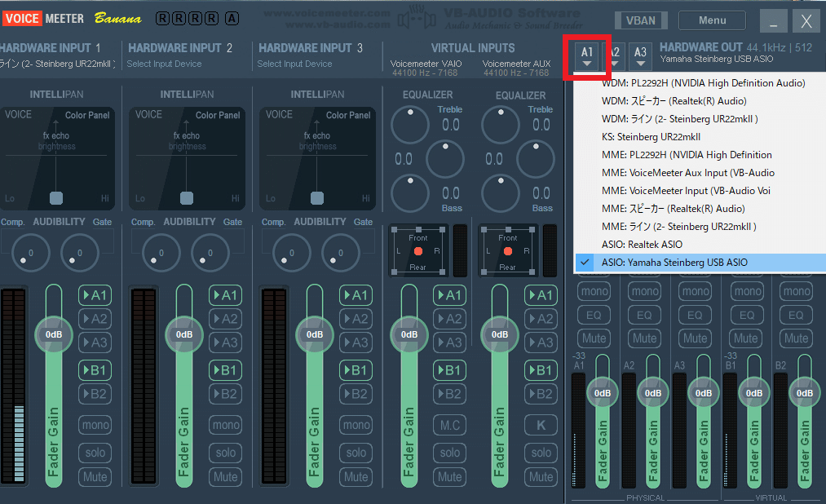Image resolution: width=826 pixels, height=504 pixels.
Task: Click the Comp. knob on Hardware Input 1
Action: tap(30, 254)
